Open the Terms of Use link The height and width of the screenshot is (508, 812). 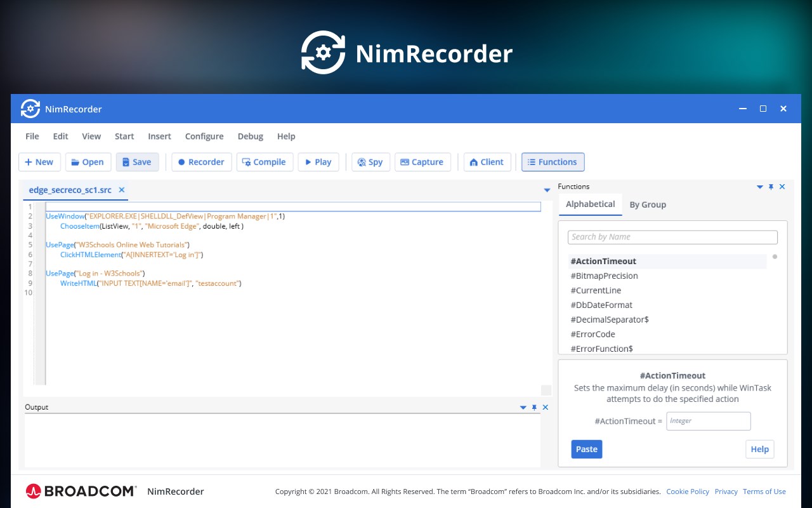click(x=764, y=491)
